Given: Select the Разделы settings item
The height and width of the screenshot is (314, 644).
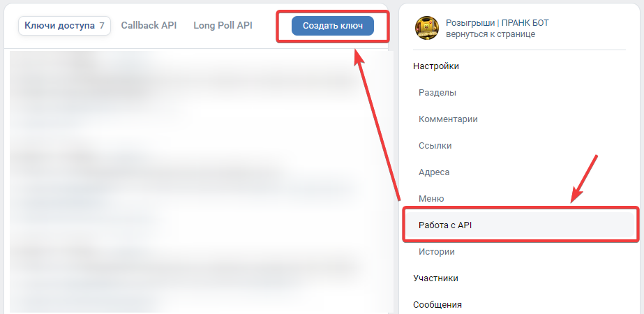Looking at the screenshot, I should [x=437, y=93].
